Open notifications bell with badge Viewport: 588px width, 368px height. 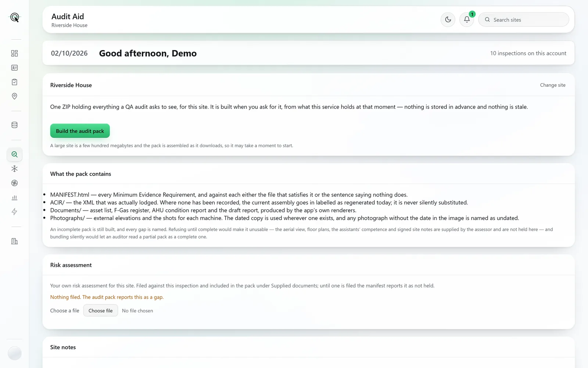pos(467,20)
